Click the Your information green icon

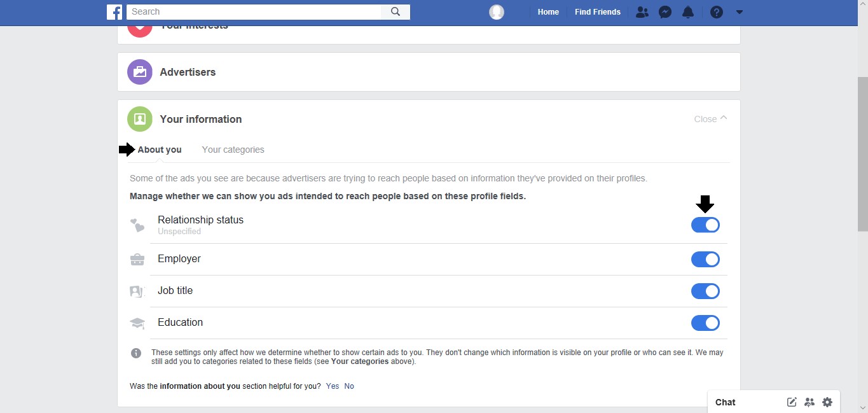click(140, 119)
